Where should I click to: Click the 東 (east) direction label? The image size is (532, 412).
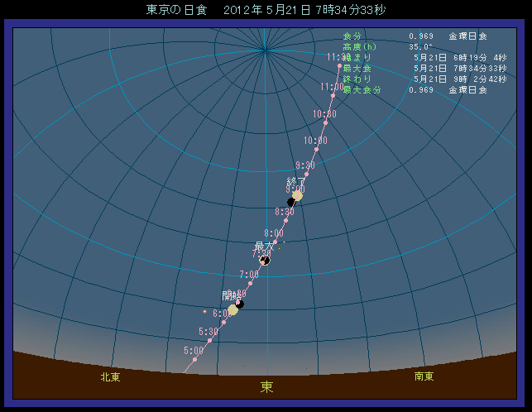[266, 386]
